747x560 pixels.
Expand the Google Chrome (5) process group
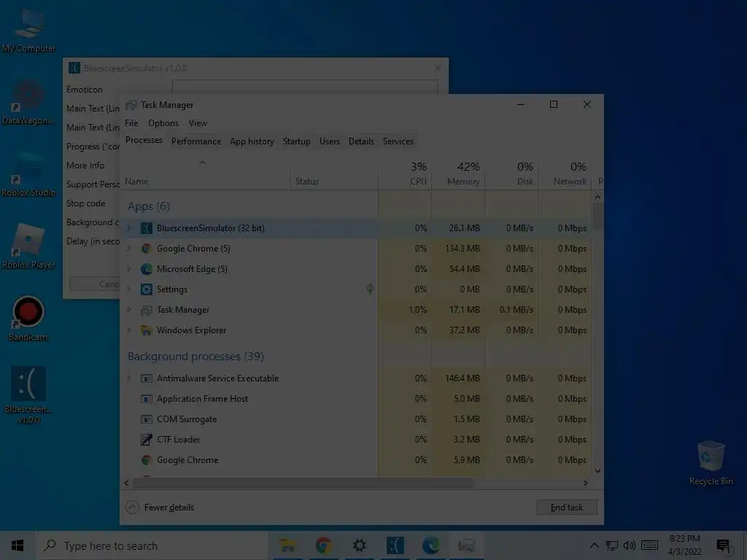[128, 249]
